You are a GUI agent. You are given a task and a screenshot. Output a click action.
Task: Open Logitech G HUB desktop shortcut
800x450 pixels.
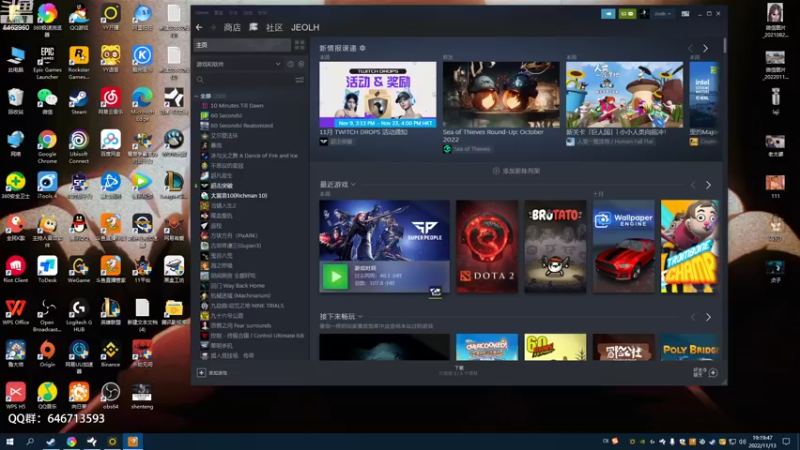coord(79,316)
